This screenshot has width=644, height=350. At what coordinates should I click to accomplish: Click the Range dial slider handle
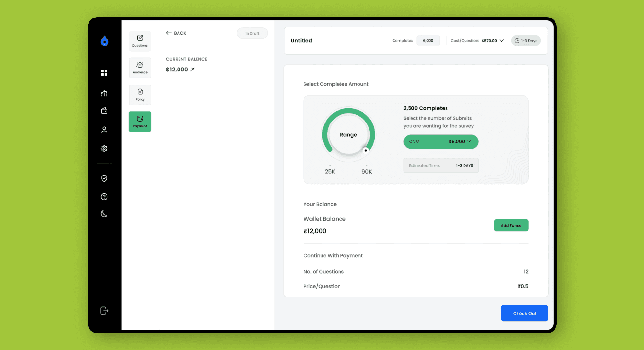coord(366,151)
